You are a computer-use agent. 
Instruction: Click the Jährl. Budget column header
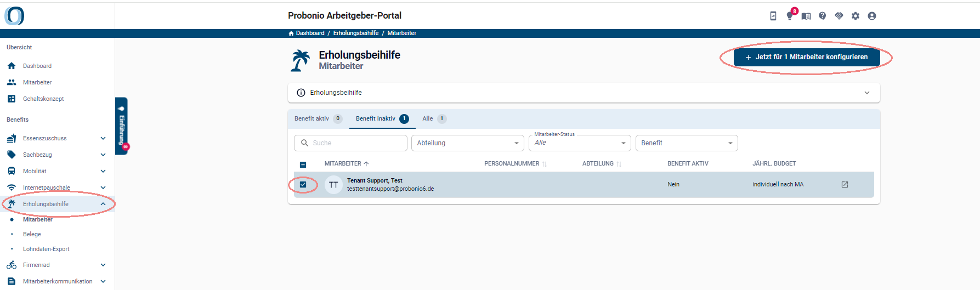(x=774, y=164)
